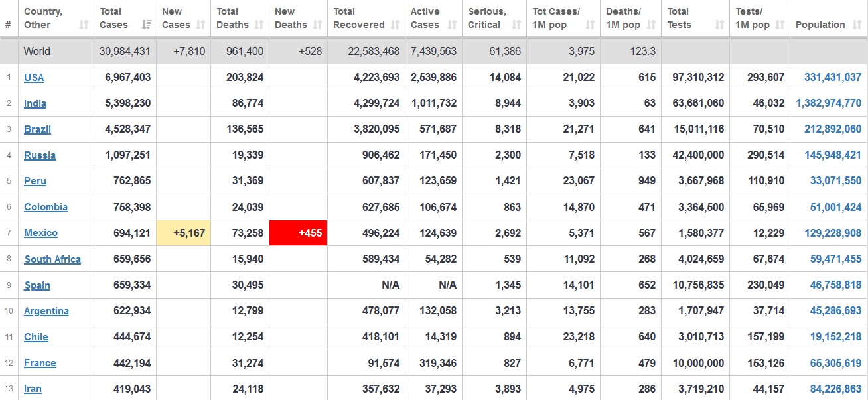Screen dimensions: 868x400
Task: Open the Brazil country link
Action: click(37, 129)
